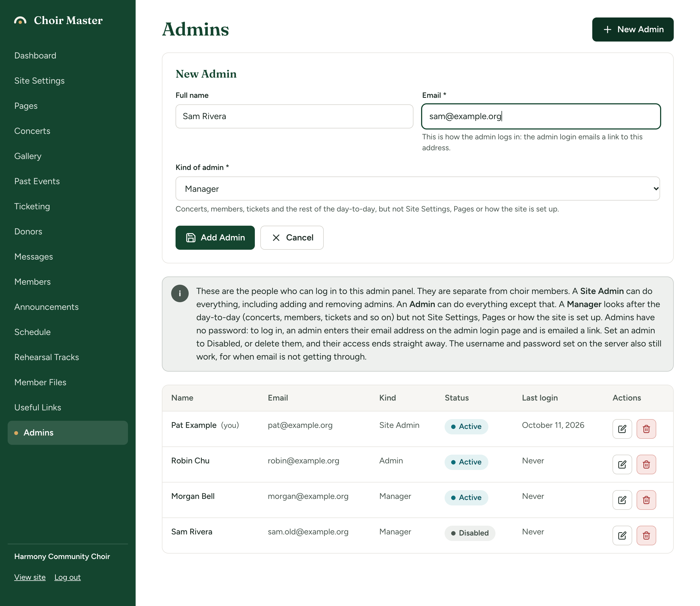Click the Disabled status badge for Sam Rivera
This screenshot has height=606, width=700.
click(x=469, y=533)
